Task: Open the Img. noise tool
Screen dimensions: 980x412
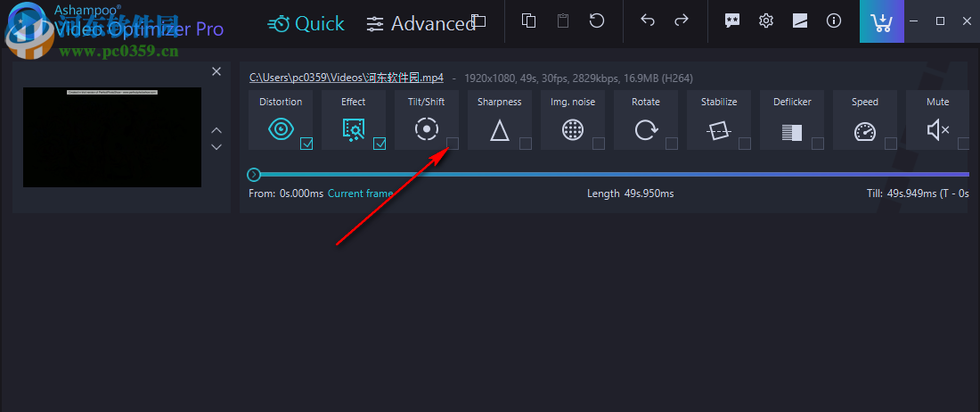Action: [x=573, y=130]
